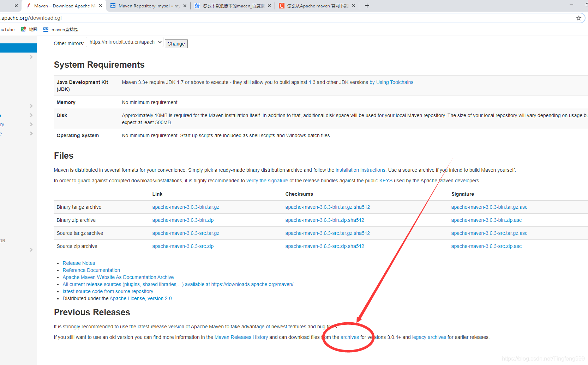Open the Reference Documentation link

point(91,270)
